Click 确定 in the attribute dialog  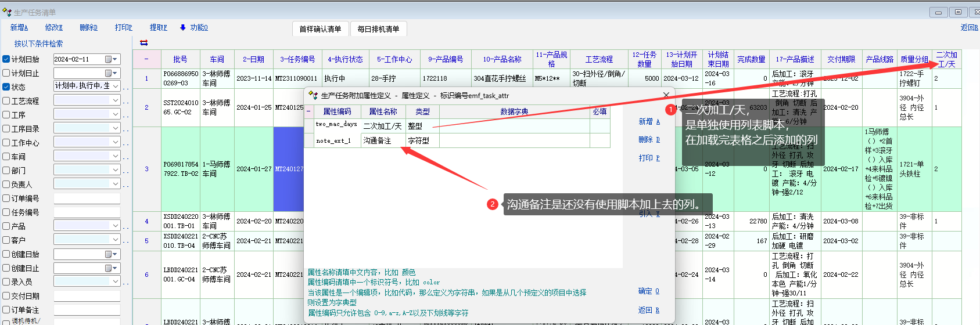coord(649,291)
